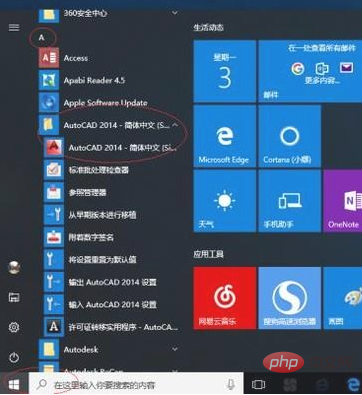Viewport: 362px width, 395px height.
Task: Open the OneNote tile
Action: [343, 201]
